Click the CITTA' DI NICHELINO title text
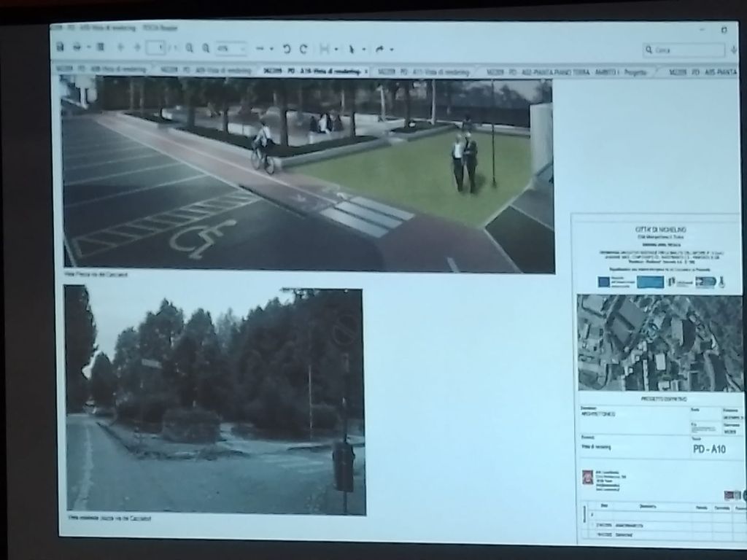This screenshot has width=747, height=560. [x=661, y=230]
